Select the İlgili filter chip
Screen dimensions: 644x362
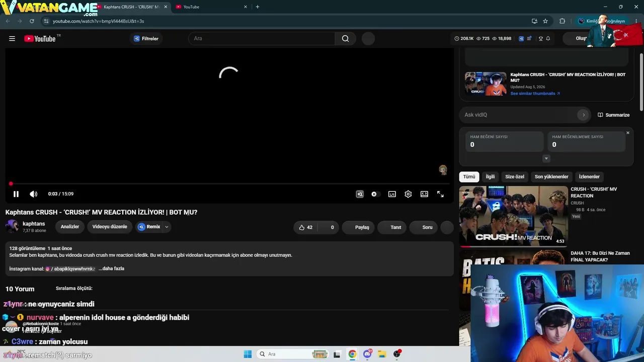490,177
